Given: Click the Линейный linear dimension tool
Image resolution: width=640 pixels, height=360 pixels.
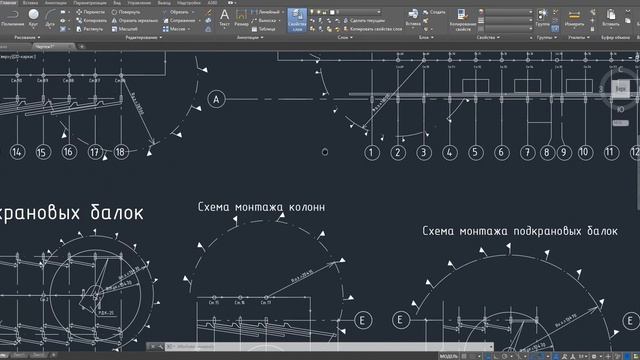Looking at the screenshot, I should click(266, 12).
